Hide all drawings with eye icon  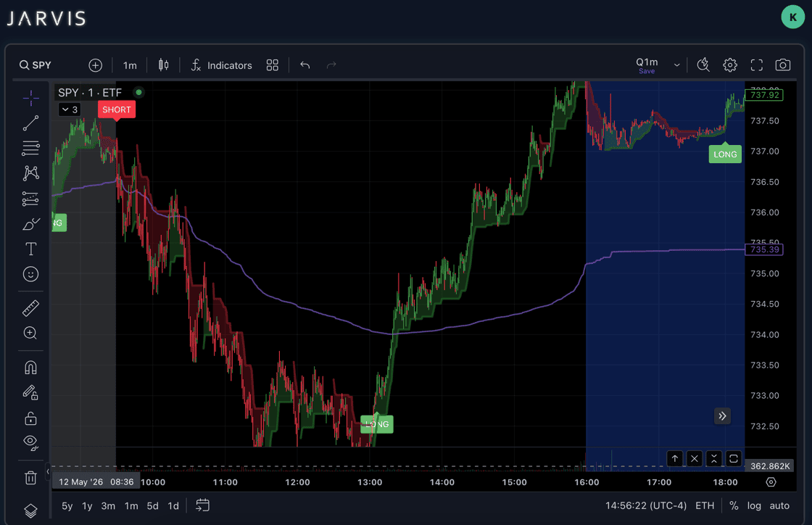30,442
